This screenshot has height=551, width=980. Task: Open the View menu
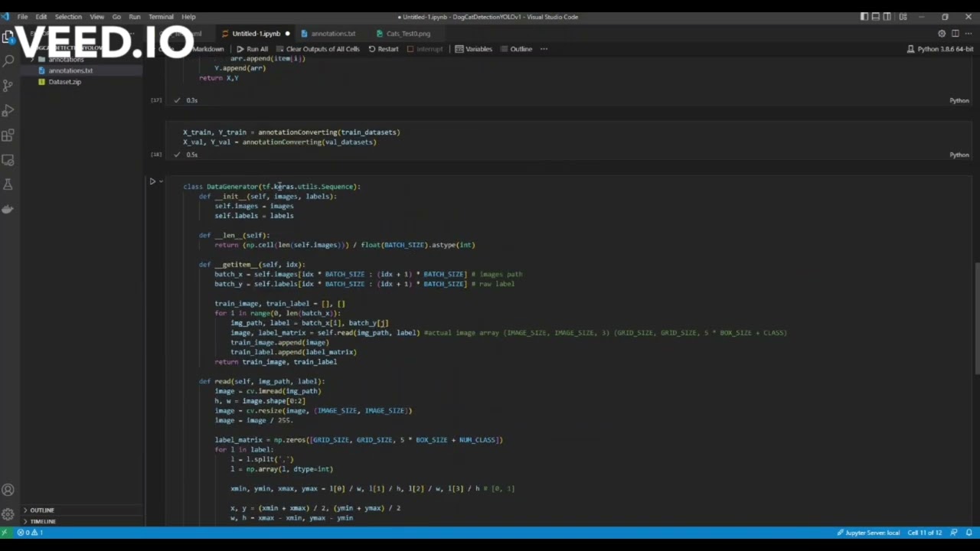pos(97,17)
